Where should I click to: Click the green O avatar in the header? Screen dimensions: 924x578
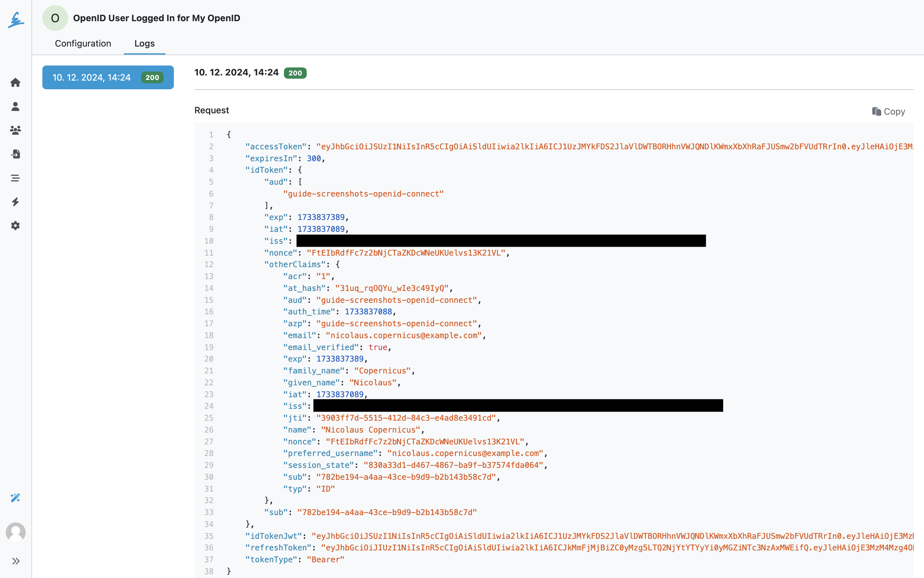(55, 18)
